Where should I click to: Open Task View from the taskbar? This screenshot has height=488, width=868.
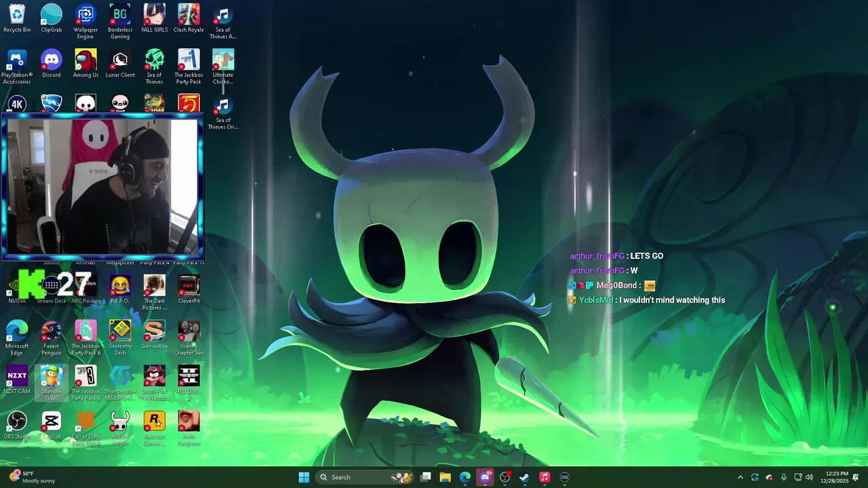click(x=426, y=477)
